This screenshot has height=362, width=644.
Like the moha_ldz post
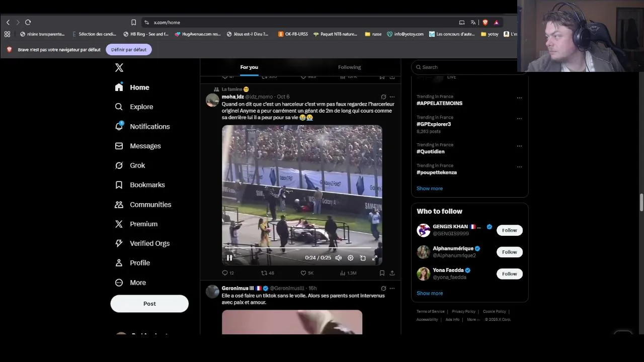(307, 273)
